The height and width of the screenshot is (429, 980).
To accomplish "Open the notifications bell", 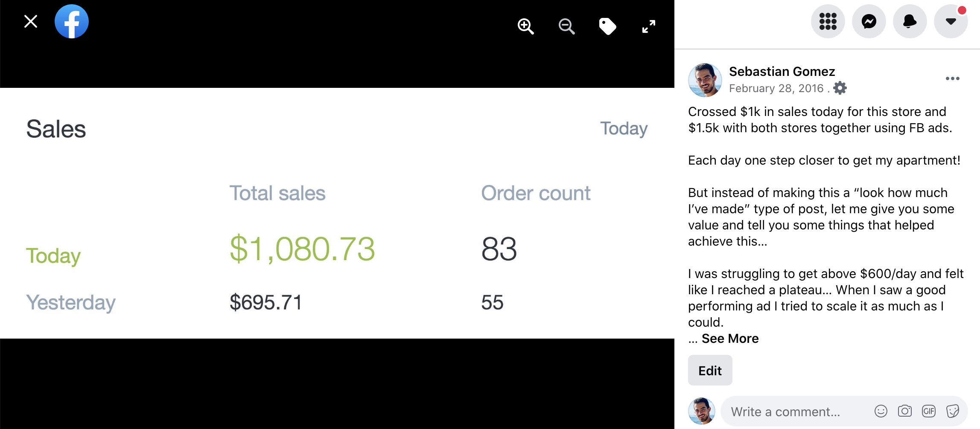I will [x=910, y=21].
